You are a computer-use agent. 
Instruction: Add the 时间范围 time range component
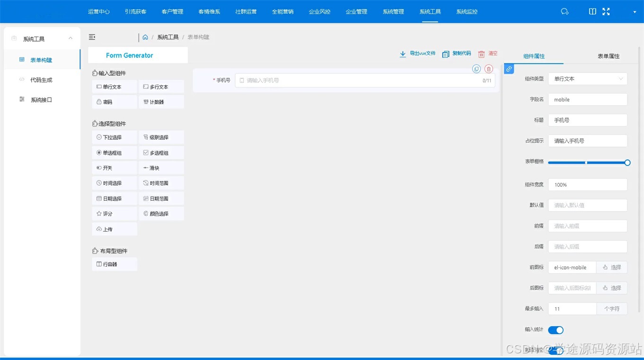[x=161, y=183]
